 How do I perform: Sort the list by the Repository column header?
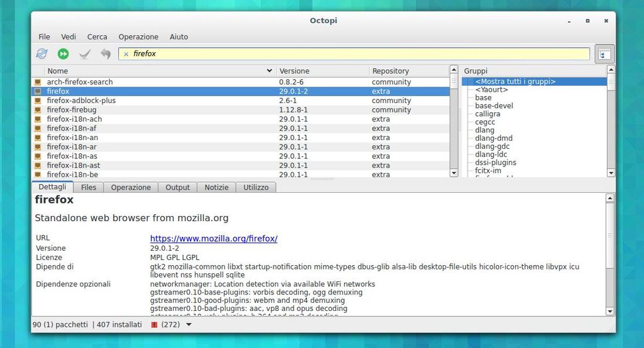pos(391,71)
